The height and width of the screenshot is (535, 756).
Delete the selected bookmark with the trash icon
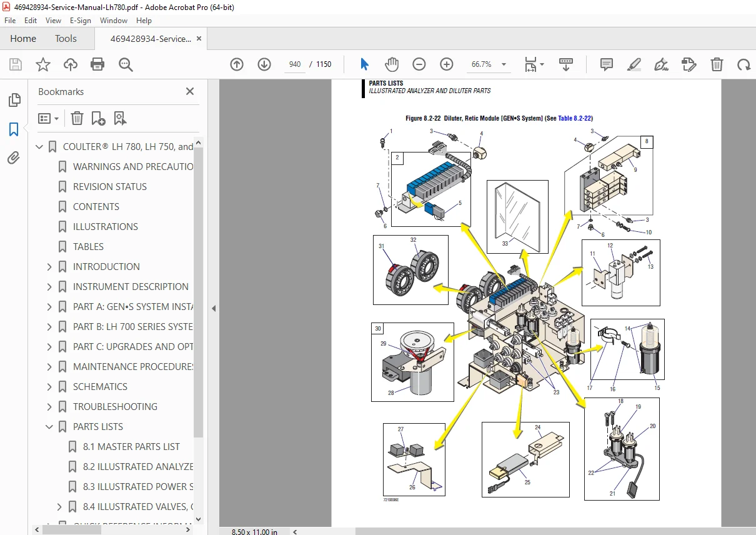77,118
